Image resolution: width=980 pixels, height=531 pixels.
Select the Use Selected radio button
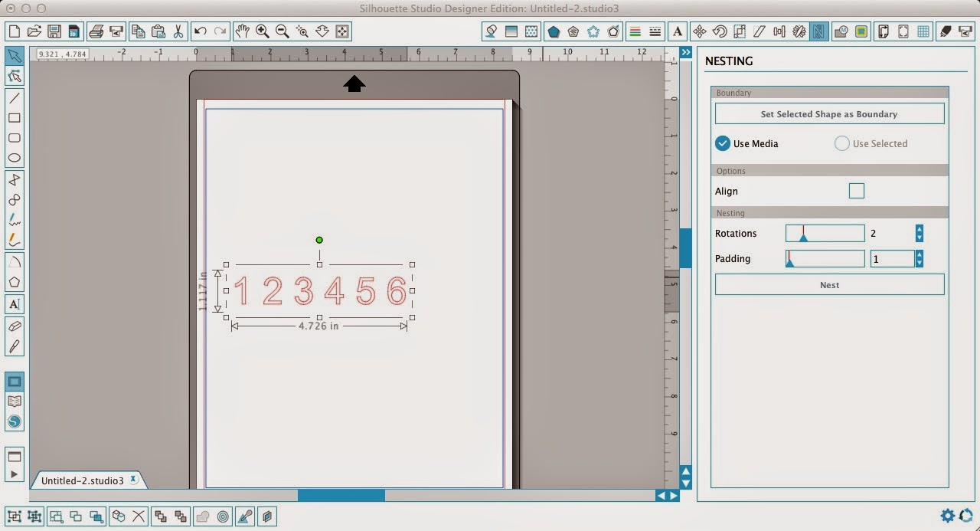[841, 143]
